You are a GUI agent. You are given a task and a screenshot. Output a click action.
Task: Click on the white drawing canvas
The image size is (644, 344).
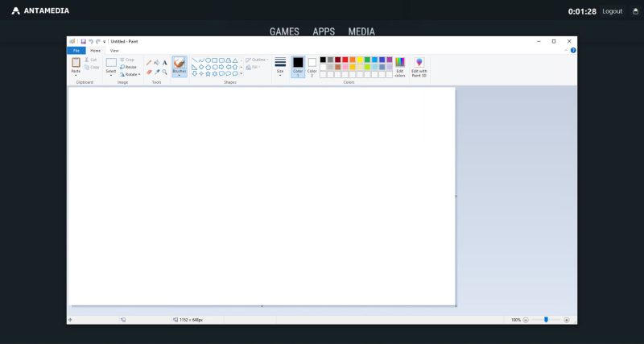(x=262, y=196)
